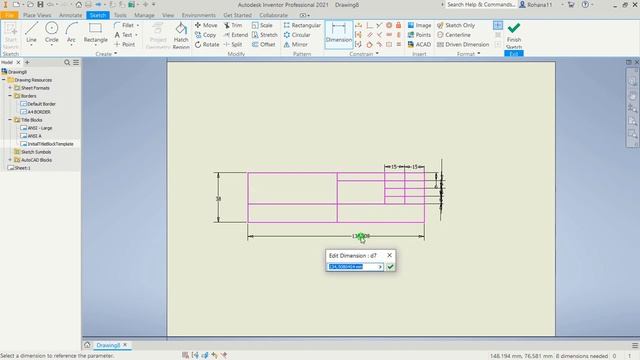Select the Line tool
This screenshot has width=640, height=360.
coord(31,33)
